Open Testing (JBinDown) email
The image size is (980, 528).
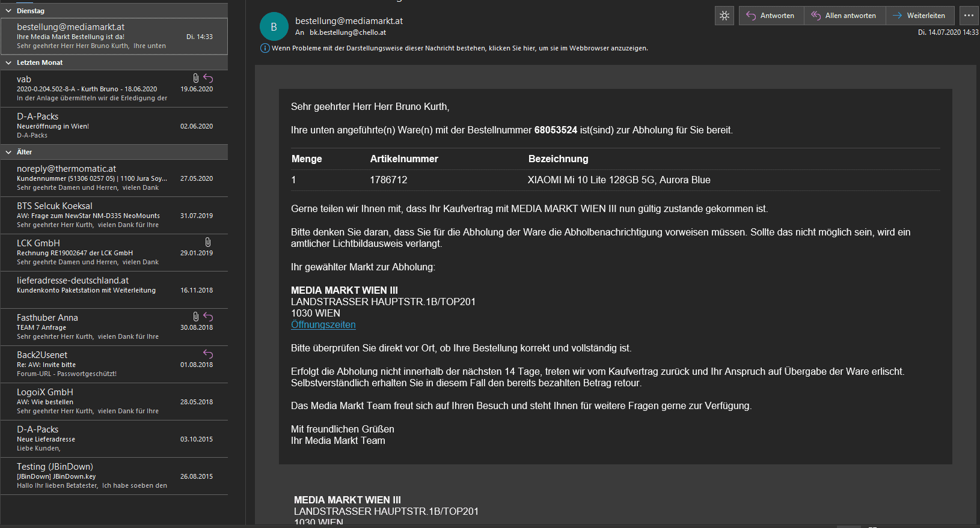click(x=114, y=476)
